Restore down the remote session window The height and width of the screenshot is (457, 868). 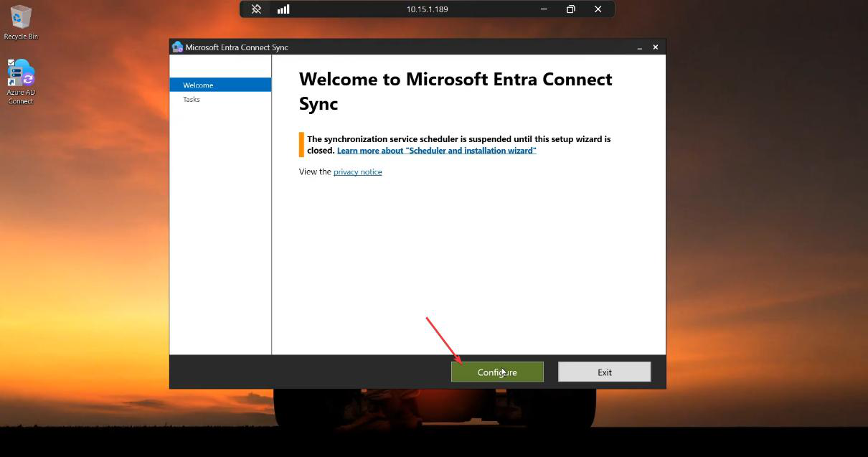tap(571, 9)
